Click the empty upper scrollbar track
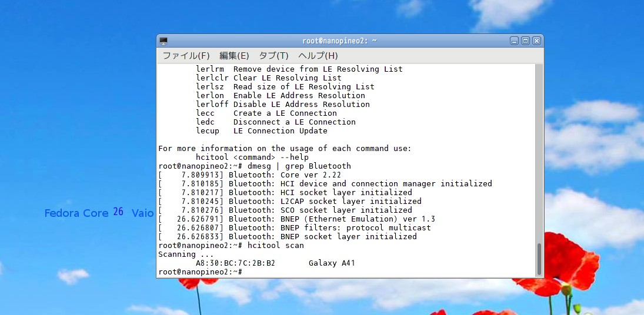644x315 pixels. pos(539,147)
